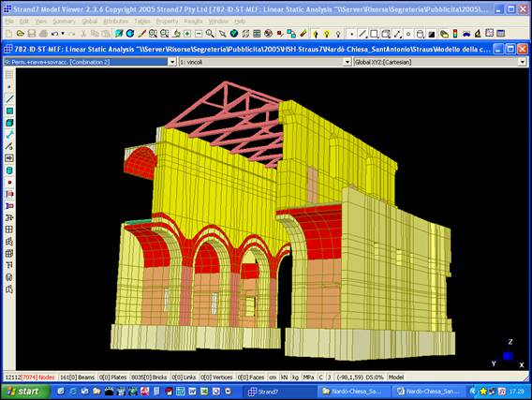Open the Window menu

tap(218, 22)
